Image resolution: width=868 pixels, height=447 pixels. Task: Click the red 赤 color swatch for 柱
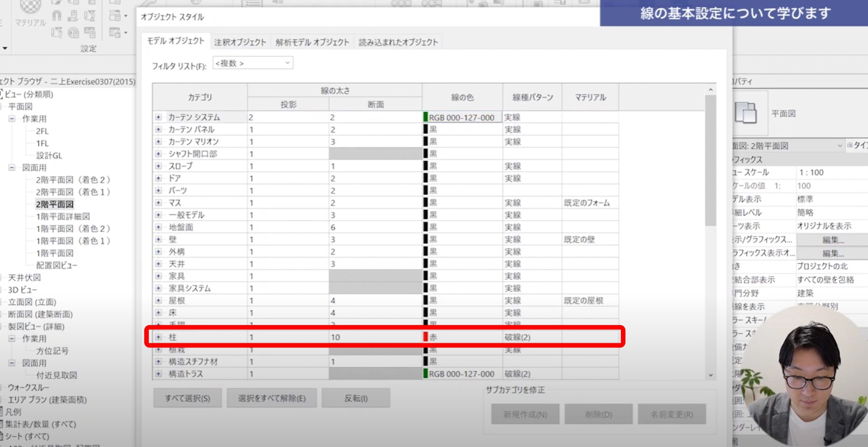pos(426,337)
